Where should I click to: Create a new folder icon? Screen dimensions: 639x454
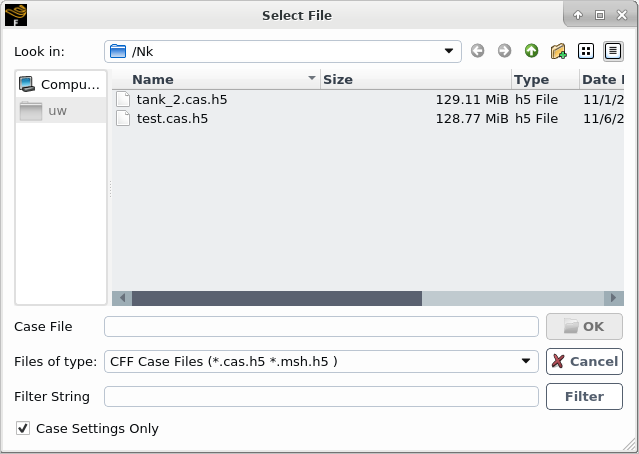[x=559, y=51]
